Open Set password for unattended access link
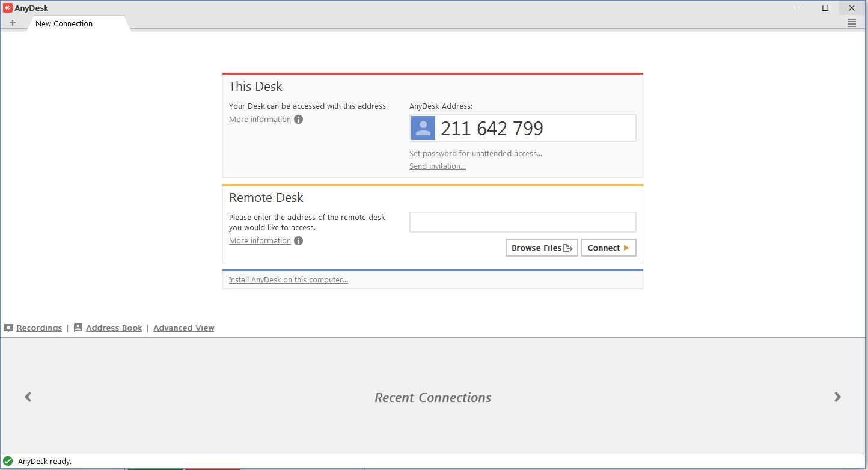This screenshot has height=470, width=868. [x=475, y=153]
